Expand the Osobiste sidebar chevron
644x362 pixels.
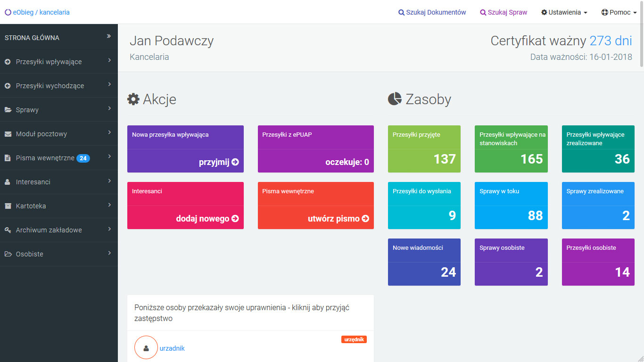[109, 253]
